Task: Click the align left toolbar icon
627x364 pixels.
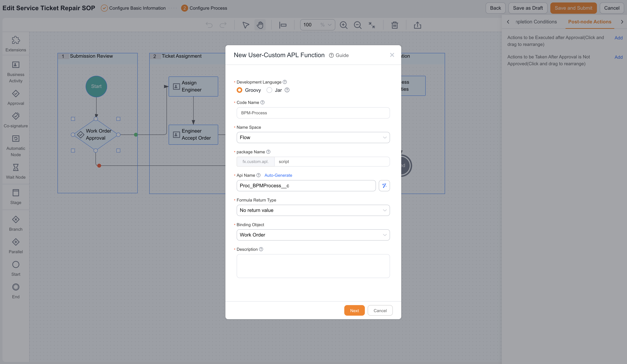Action: click(283, 25)
